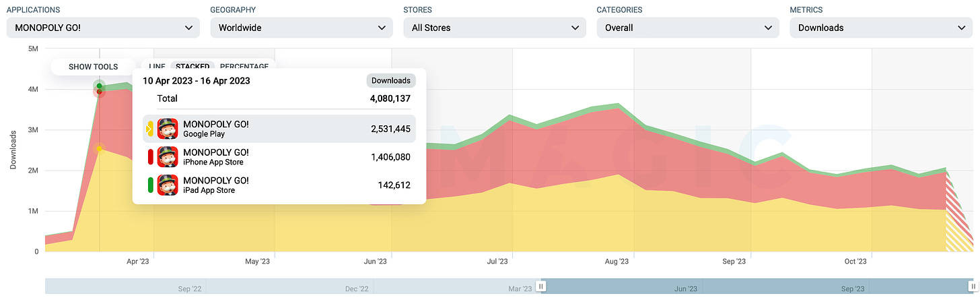Click the iPhone App Store MONOPOLY GO! icon

click(x=168, y=157)
